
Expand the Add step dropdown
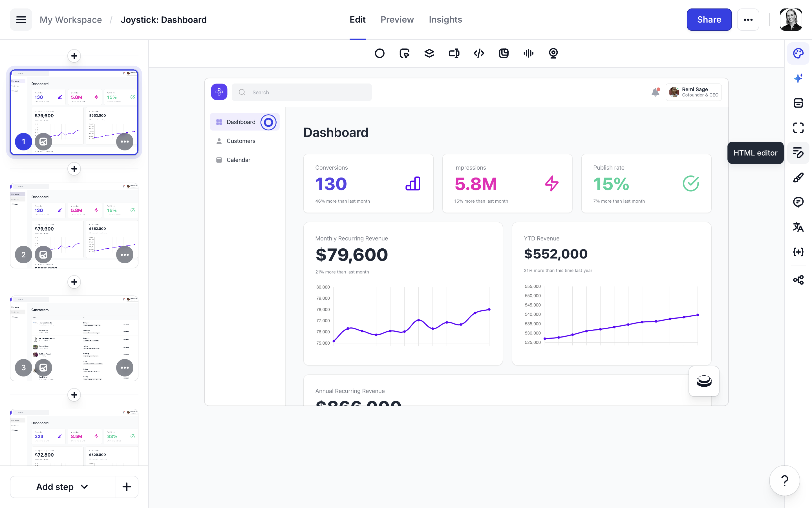[63, 487]
